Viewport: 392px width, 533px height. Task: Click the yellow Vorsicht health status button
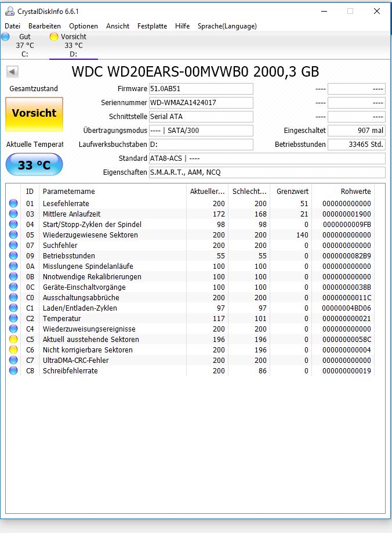pyautogui.click(x=34, y=114)
